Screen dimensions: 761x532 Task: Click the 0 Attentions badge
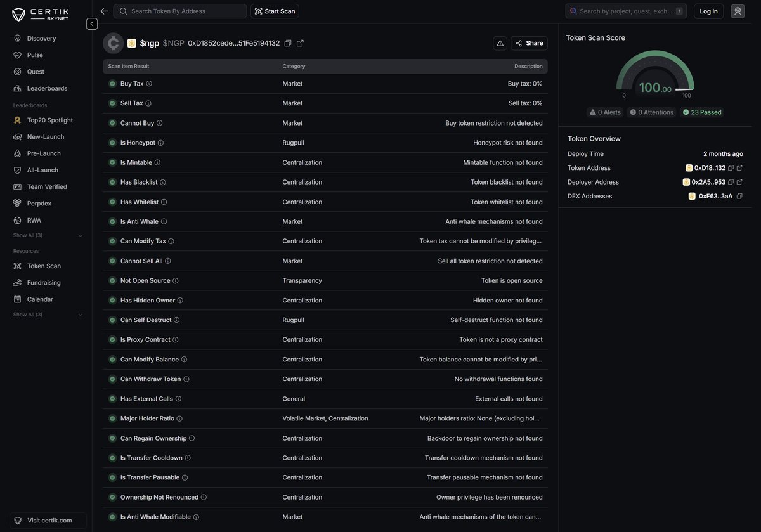(651, 112)
